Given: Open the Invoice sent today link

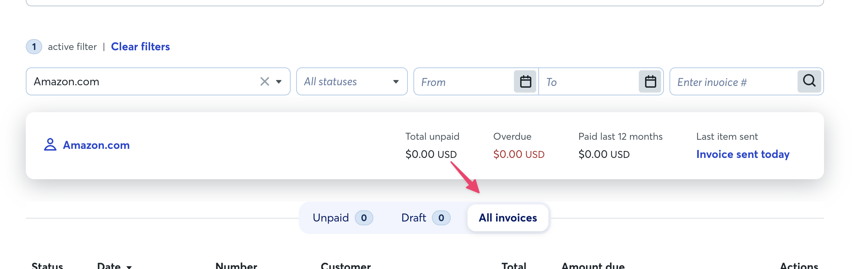Looking at the screenshot, I should [743, 154].
